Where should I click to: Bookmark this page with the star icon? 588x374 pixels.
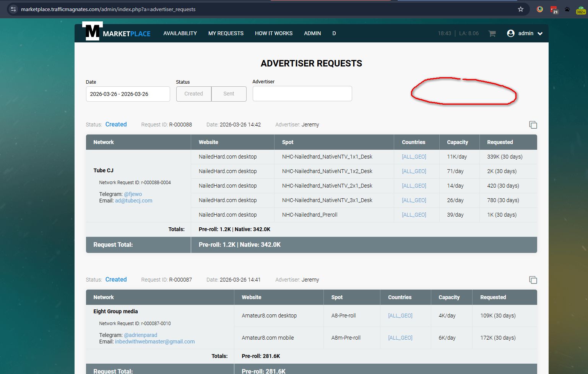(x=520, y=9)
